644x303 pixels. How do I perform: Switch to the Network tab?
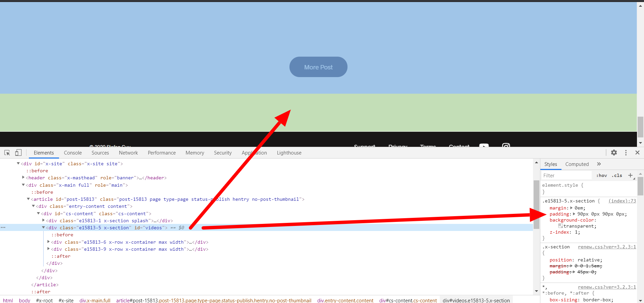click(x=128, y=153)
